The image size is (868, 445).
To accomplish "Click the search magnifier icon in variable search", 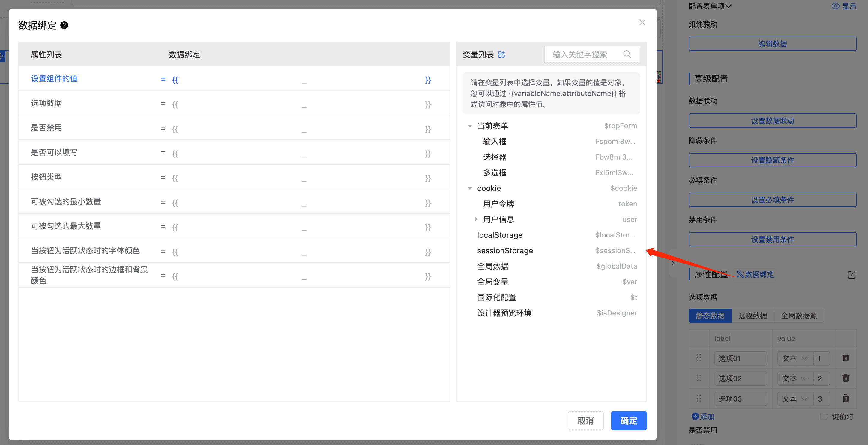I will (x=627, y=54).
